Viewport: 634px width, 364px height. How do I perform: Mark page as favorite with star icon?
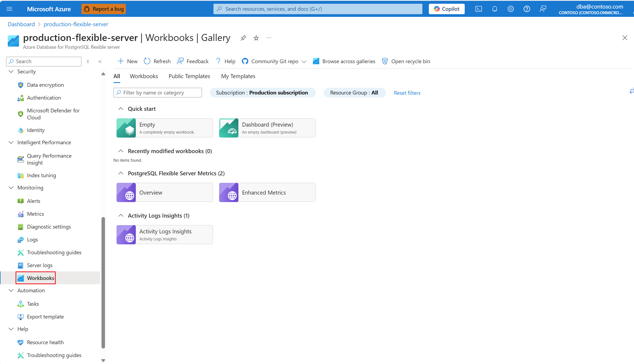tap(256, 38)
